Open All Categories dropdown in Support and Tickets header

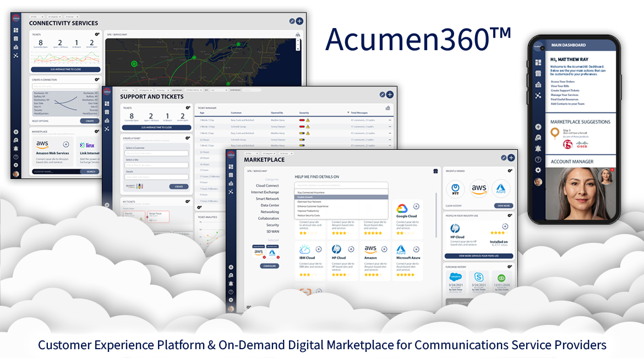(145, 90)
